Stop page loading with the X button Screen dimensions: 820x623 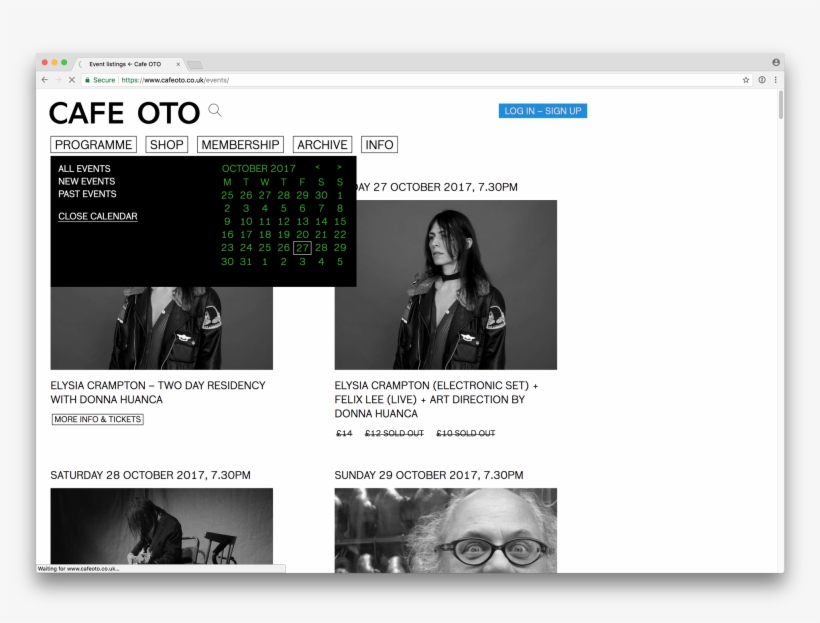[x=72, y=80]
